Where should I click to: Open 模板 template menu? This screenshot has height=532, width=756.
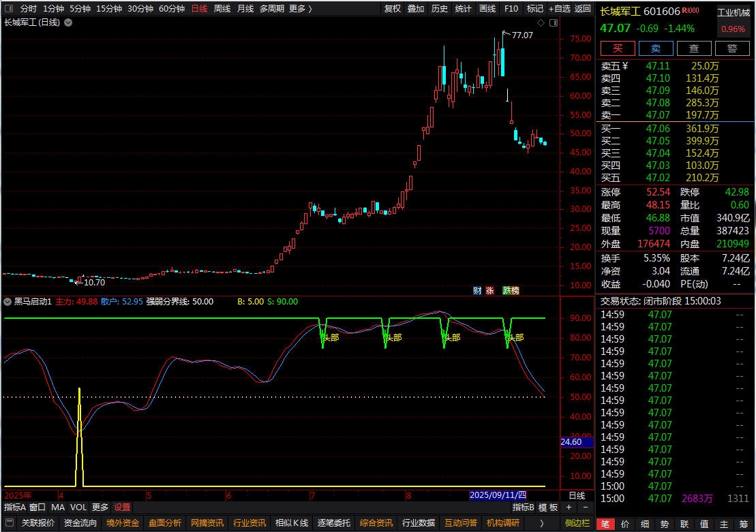(548, 507)
